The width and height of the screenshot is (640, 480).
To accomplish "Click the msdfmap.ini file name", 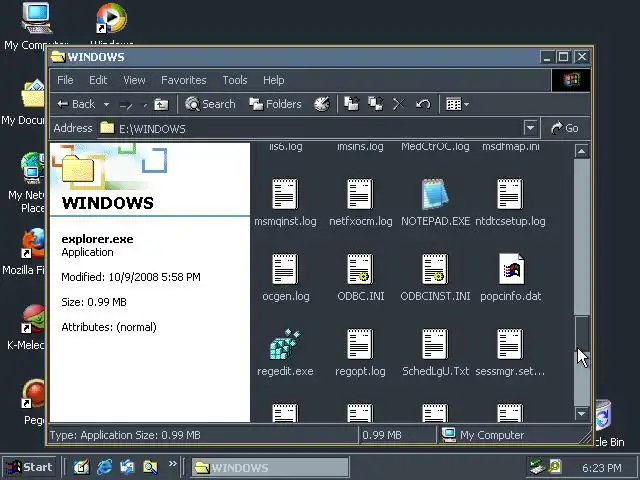I will tap(511, 147).
